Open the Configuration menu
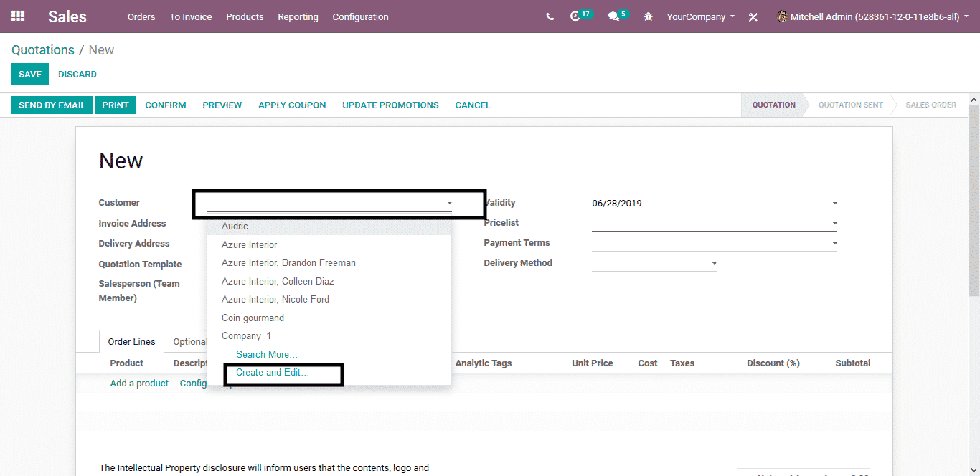The image size is (980, 476). pyautogui.click(x=360, y=16)
